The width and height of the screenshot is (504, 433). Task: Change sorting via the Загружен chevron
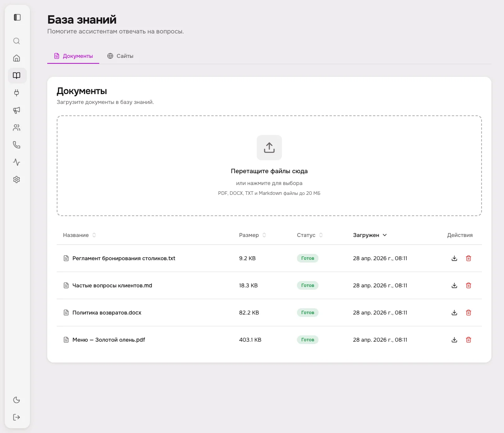[385, 235]
